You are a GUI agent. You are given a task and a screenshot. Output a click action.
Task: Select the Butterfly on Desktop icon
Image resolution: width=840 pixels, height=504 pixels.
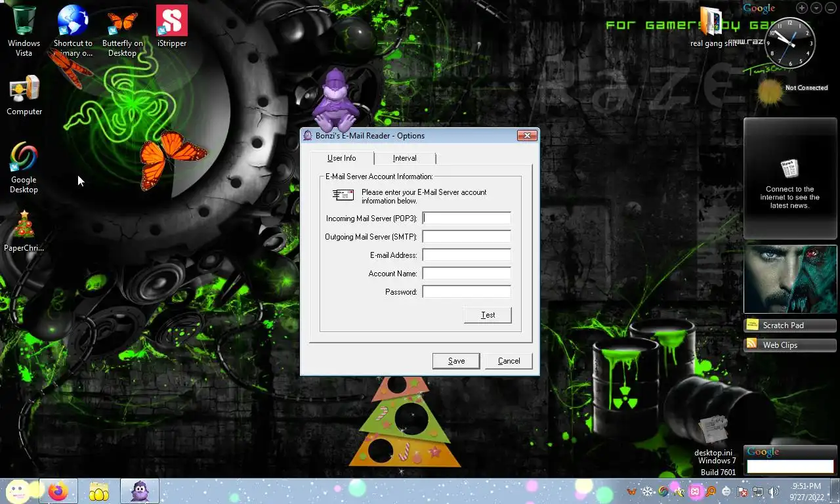tap(122, 30)
